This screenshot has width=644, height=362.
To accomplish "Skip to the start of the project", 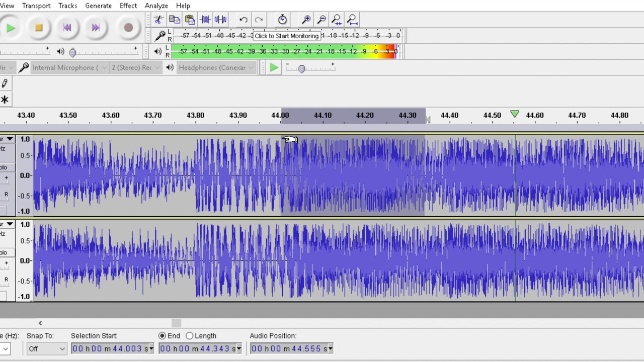I will pyautogui.click(x=67, y=28).
